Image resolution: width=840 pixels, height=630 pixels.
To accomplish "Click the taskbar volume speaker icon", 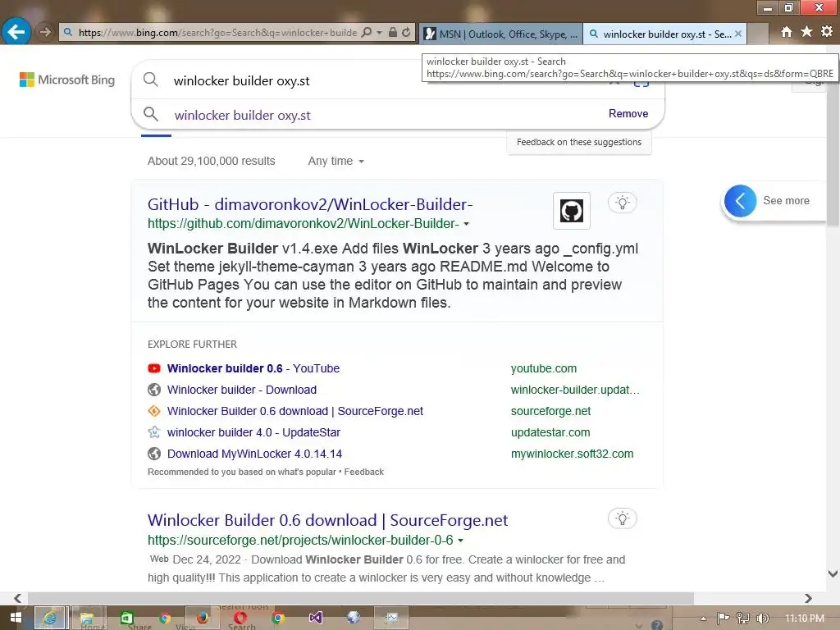I will [763, 619].
